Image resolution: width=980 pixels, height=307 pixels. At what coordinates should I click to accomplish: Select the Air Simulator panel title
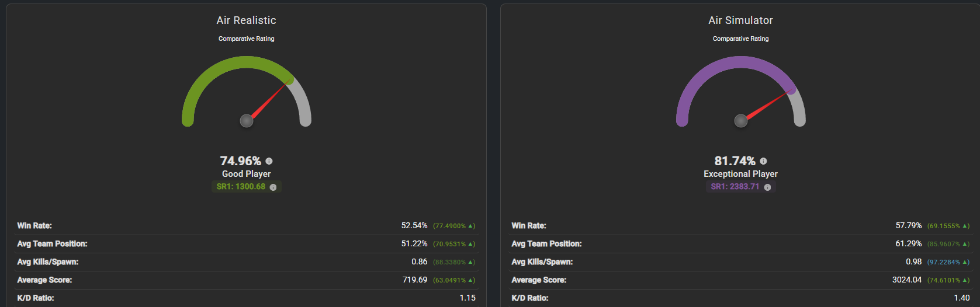click(x=740, y=20)
